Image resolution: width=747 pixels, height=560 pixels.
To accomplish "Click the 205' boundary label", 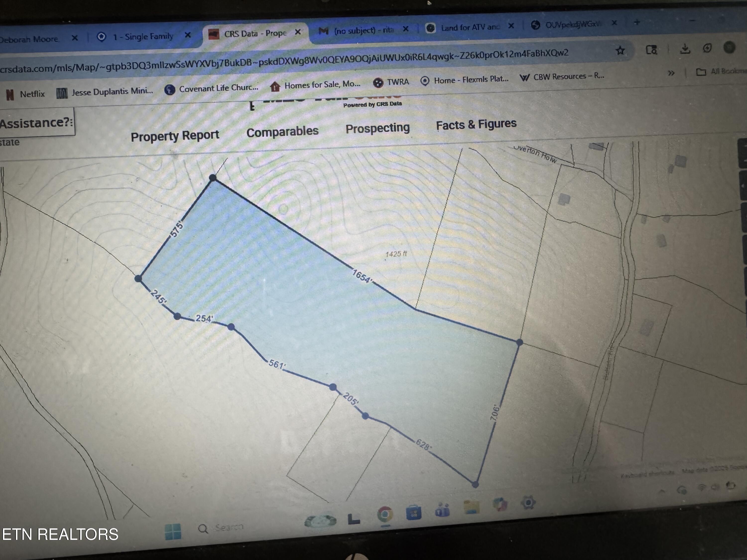I will (x=351, y=399).
